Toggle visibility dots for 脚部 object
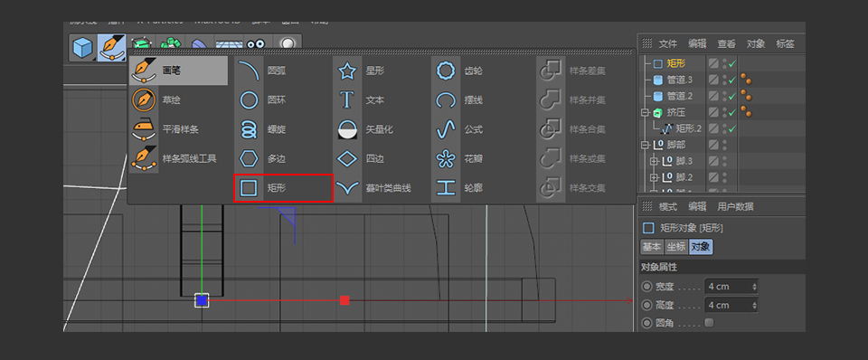This screenshot has height=360, width=868. coord(724,145)
